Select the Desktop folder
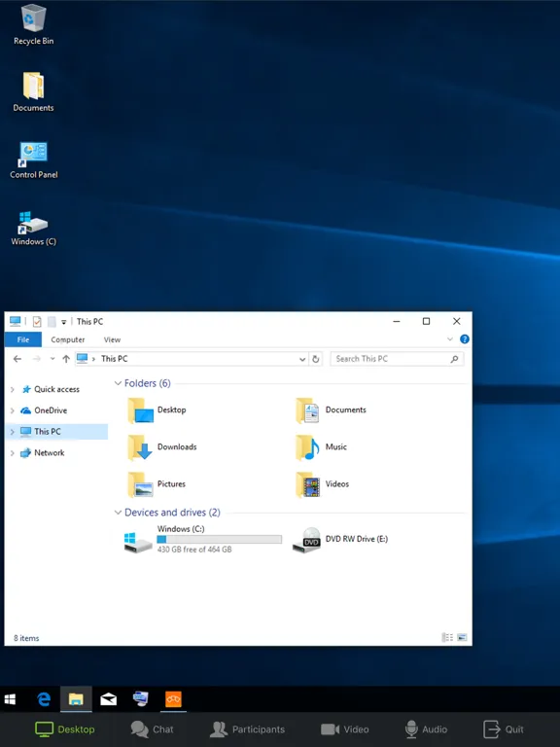 (x=157, y=410)
